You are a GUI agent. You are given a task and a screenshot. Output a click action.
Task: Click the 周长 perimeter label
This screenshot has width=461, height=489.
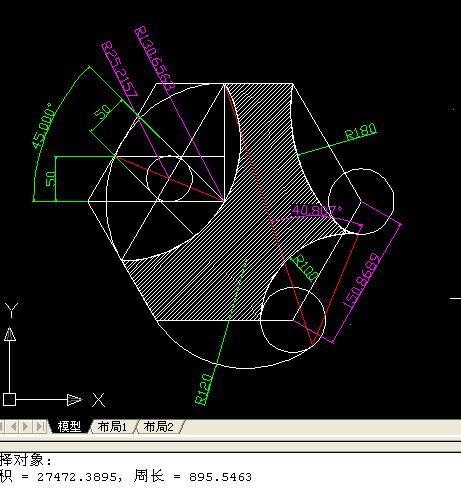point(149,476)
